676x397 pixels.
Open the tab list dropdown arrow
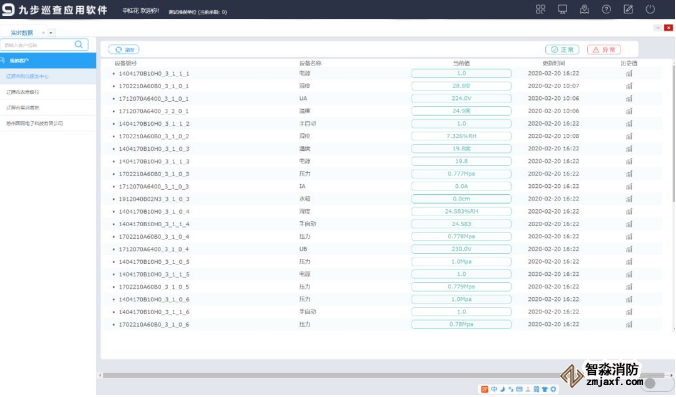tap(51, 33)
